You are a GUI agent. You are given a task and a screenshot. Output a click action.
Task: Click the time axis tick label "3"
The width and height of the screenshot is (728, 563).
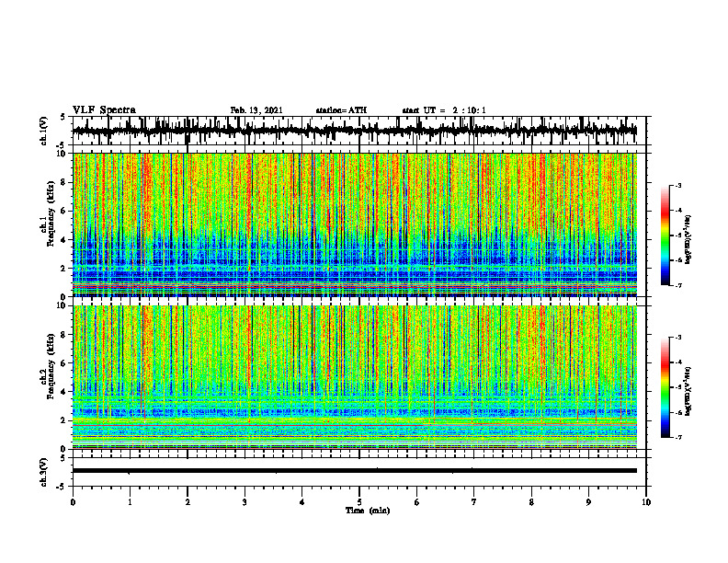245,502
